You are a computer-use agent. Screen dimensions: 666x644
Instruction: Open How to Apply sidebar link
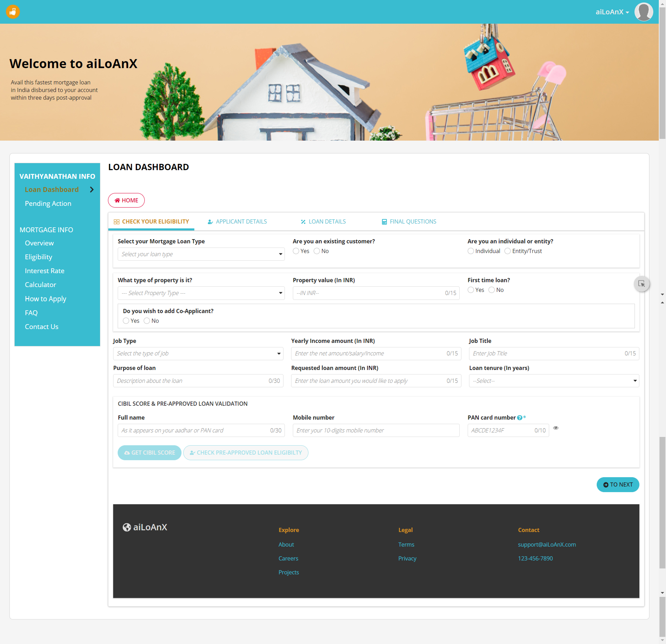(46, 299)
